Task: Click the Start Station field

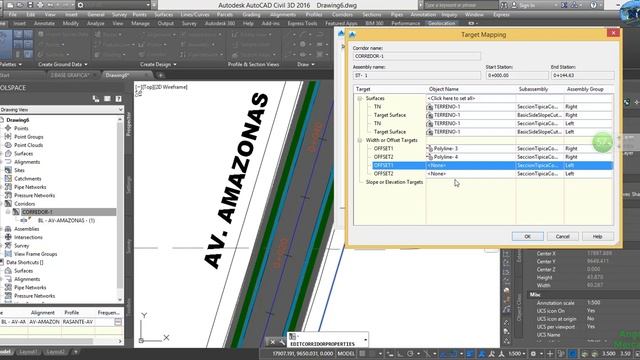Action: tap(517, 76)
